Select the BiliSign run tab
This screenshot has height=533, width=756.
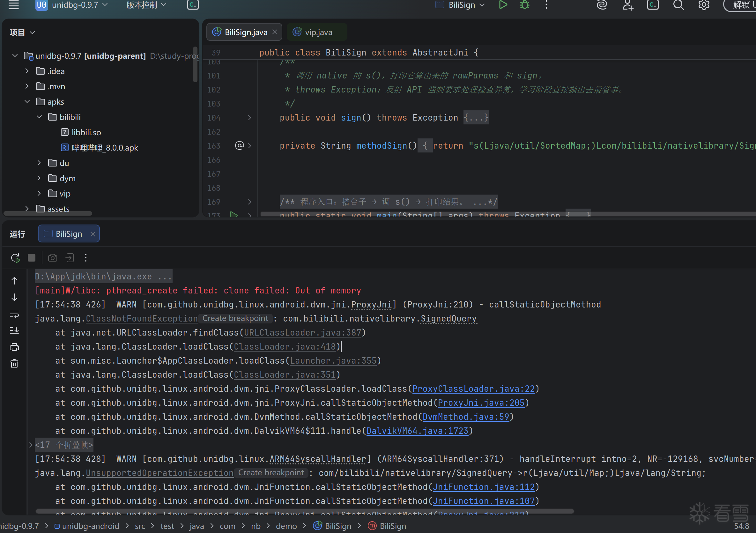coord(69,234)
